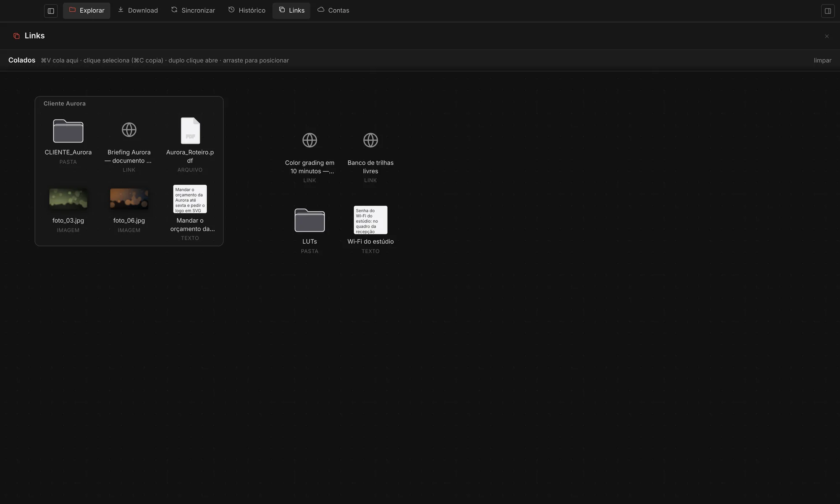Select the Links tab in toolbar
Viewport: 840px width, 504px height.
pos(291,10)
